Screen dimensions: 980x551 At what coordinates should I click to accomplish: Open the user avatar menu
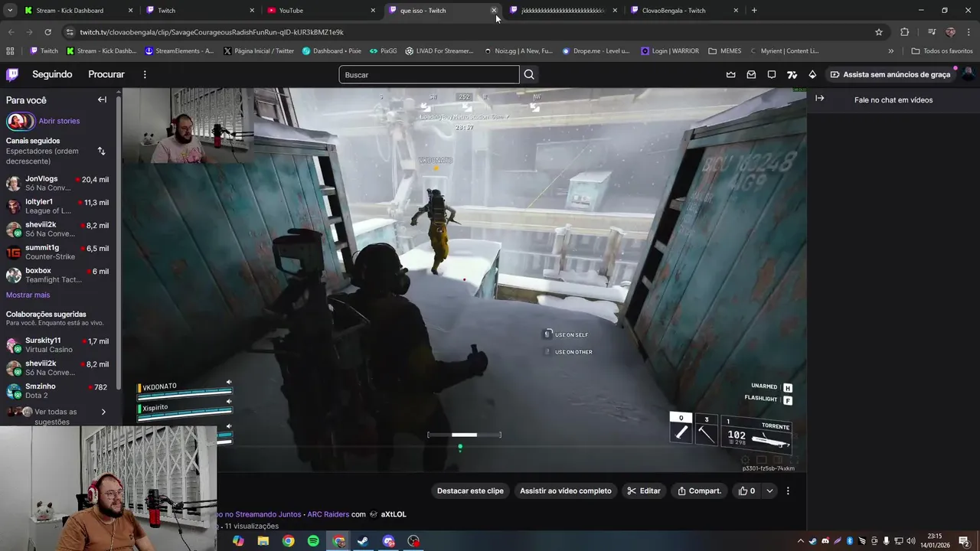[968, 74]
